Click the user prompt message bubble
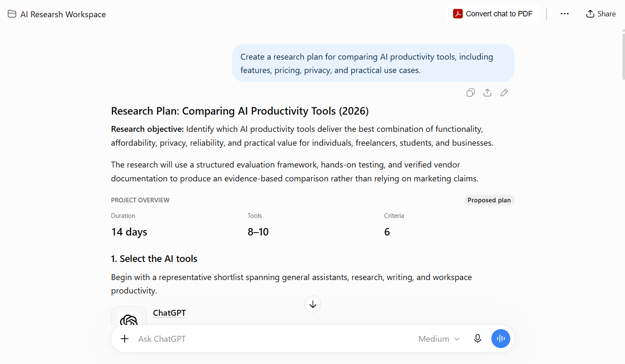625x364 pixels. coord(373,63)
